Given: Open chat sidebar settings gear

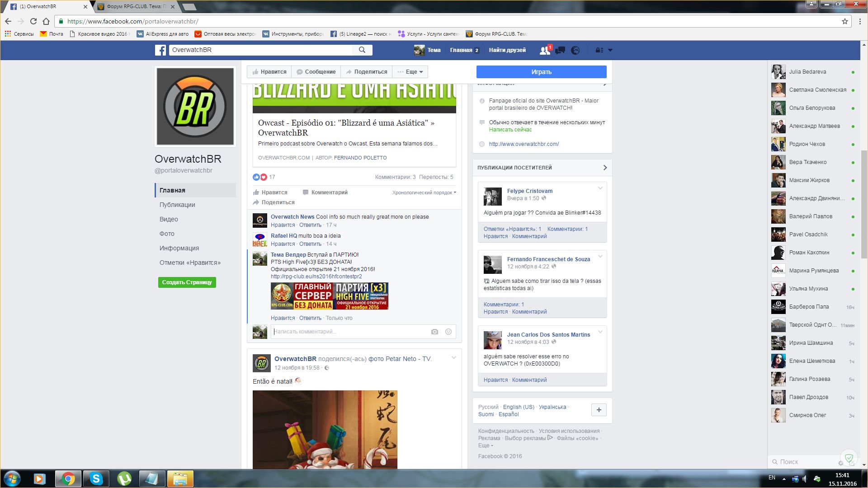Looking at the screenshot, I should point(840,463).
